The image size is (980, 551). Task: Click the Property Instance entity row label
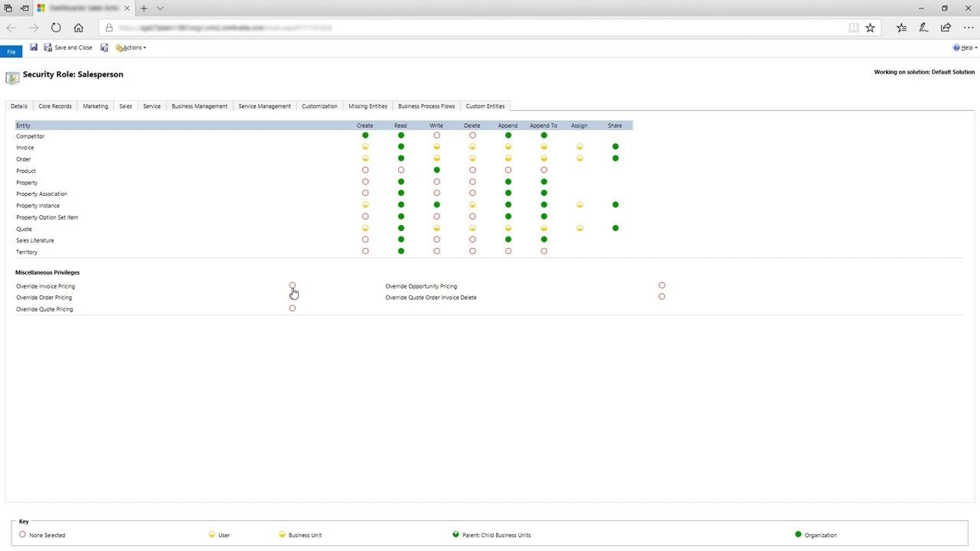pos(38,206)
